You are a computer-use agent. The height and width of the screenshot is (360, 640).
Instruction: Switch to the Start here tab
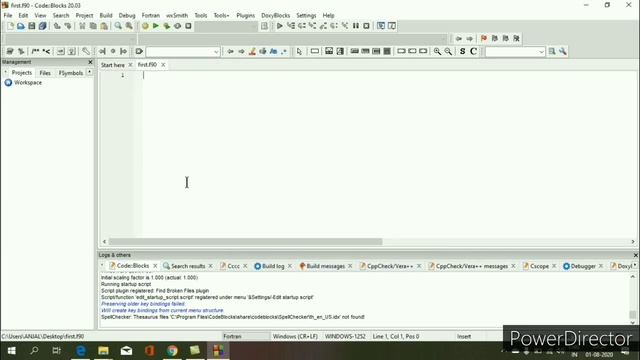click(x=113, y=65)
